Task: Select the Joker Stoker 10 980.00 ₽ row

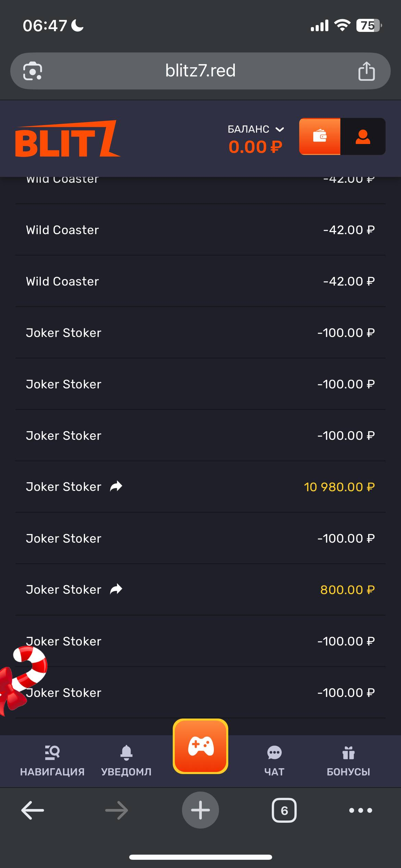Action: [x=200, y=487]
